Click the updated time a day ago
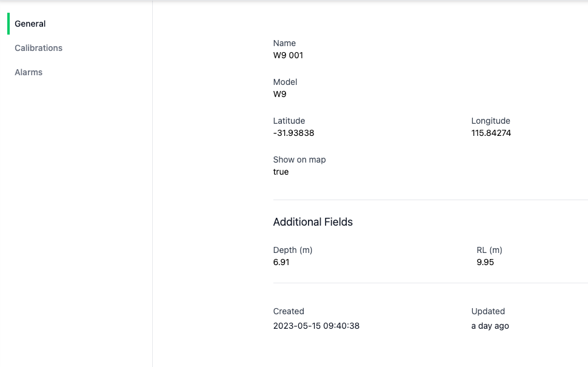Viewport: 588px width, 367px height. click(490, 326)
